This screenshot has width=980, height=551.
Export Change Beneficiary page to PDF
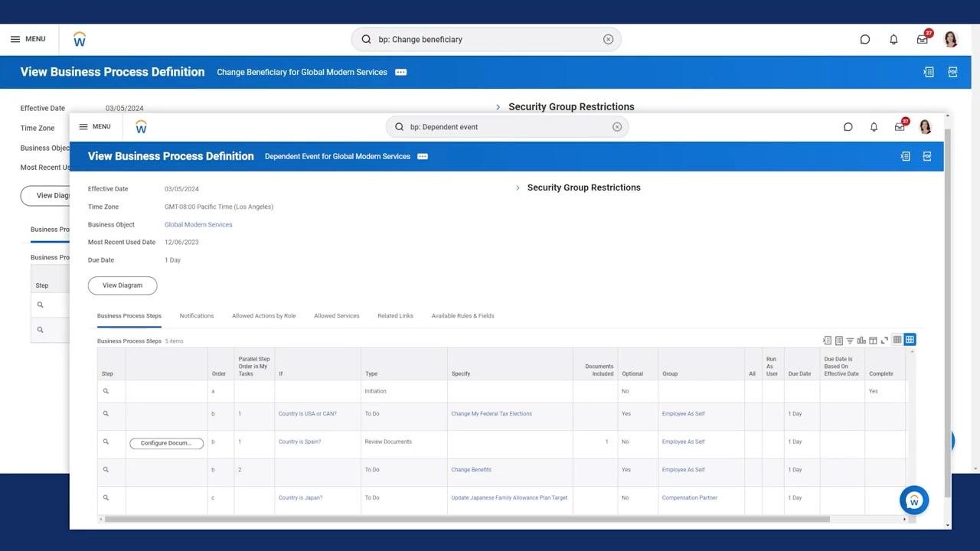953,72
